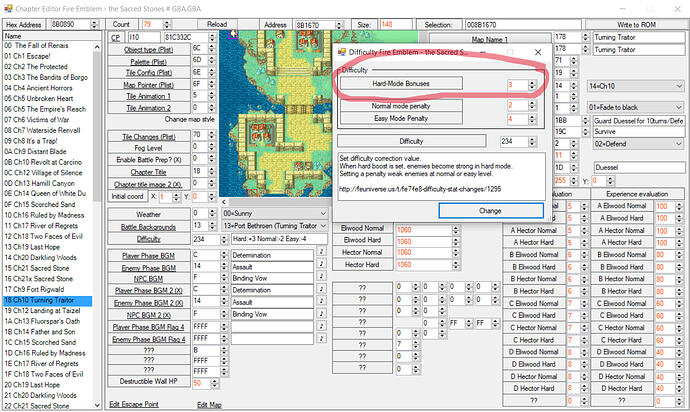Screen dimensions: 690x412
Task: Click the Normal mode penalty stepper arrows
Action: click(532, 105)
